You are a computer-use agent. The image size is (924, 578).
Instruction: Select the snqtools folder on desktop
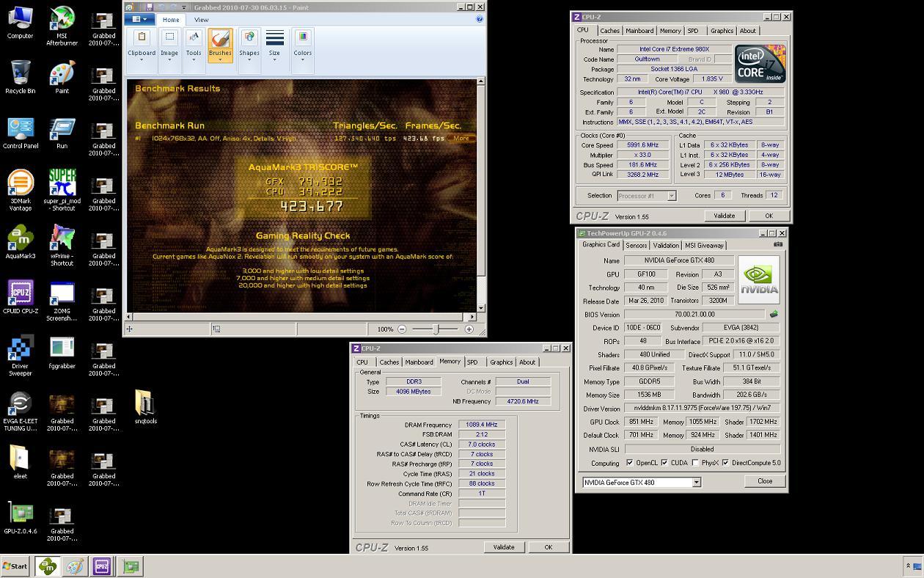145,407
